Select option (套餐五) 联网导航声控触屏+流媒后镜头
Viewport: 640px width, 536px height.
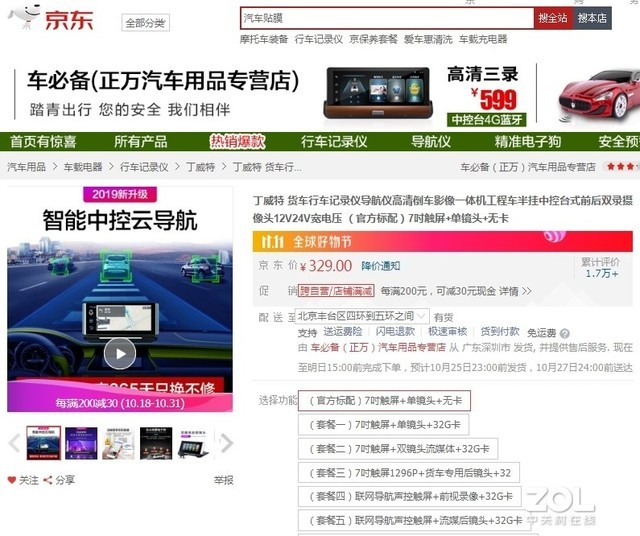(x=415, y=520)
